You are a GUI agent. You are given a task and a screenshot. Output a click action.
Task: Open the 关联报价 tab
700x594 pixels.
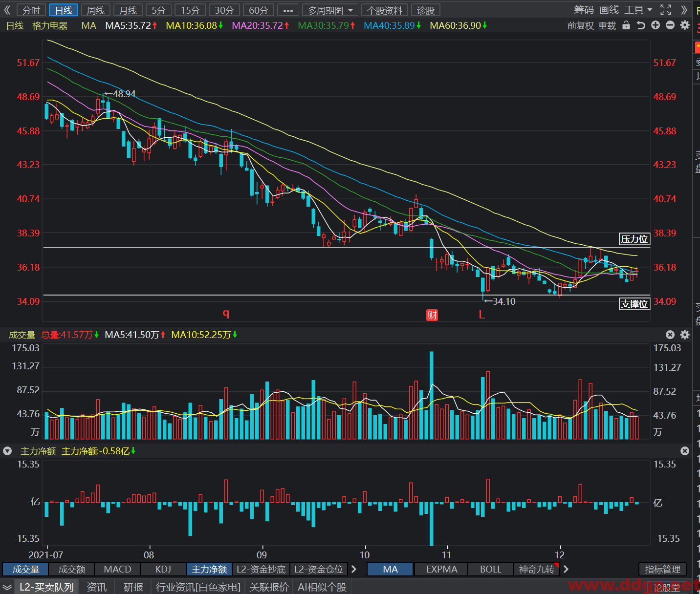(269, 587)
